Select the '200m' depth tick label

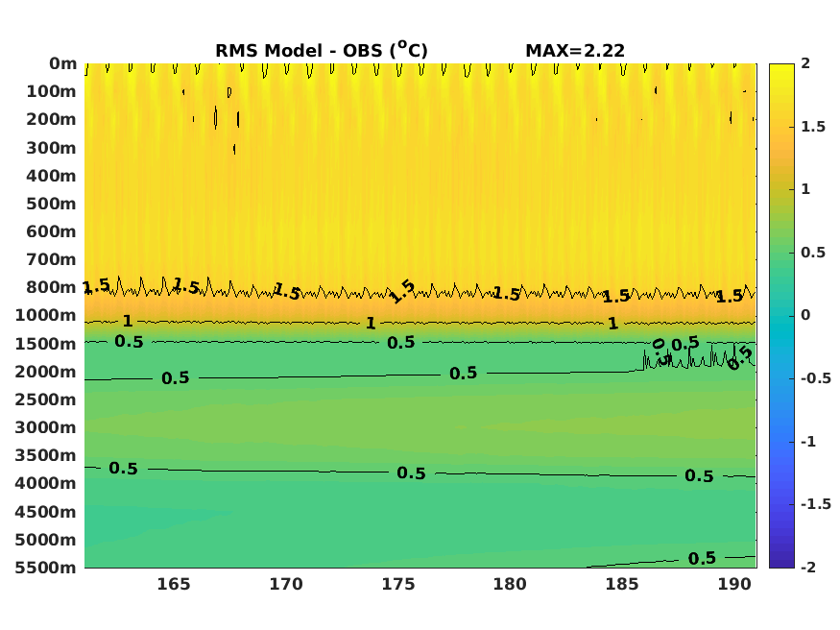click(52, 119)
